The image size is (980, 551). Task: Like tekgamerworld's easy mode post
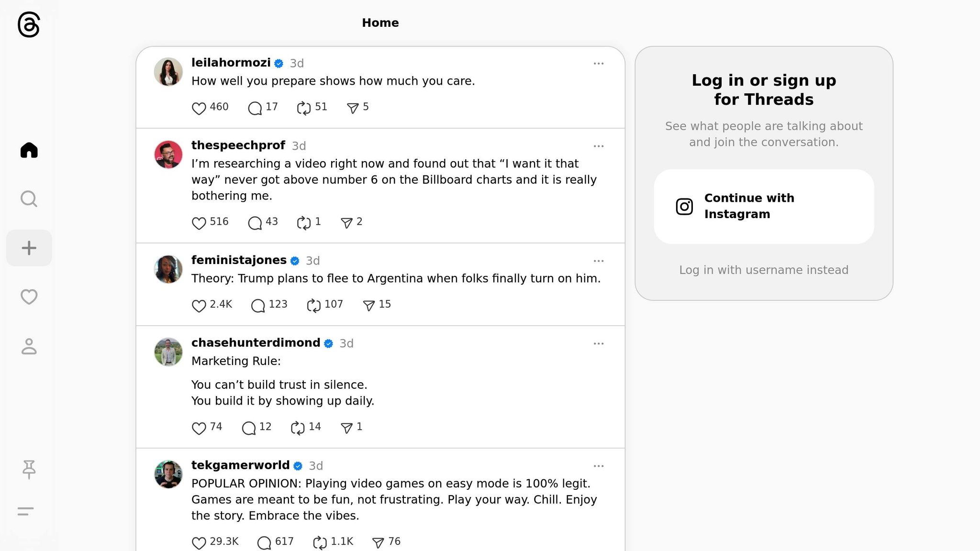(199, 542)
